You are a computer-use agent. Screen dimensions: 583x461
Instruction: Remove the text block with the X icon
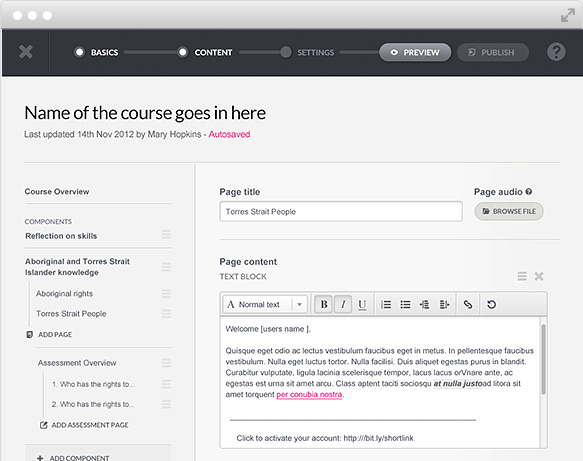[539, 276]
